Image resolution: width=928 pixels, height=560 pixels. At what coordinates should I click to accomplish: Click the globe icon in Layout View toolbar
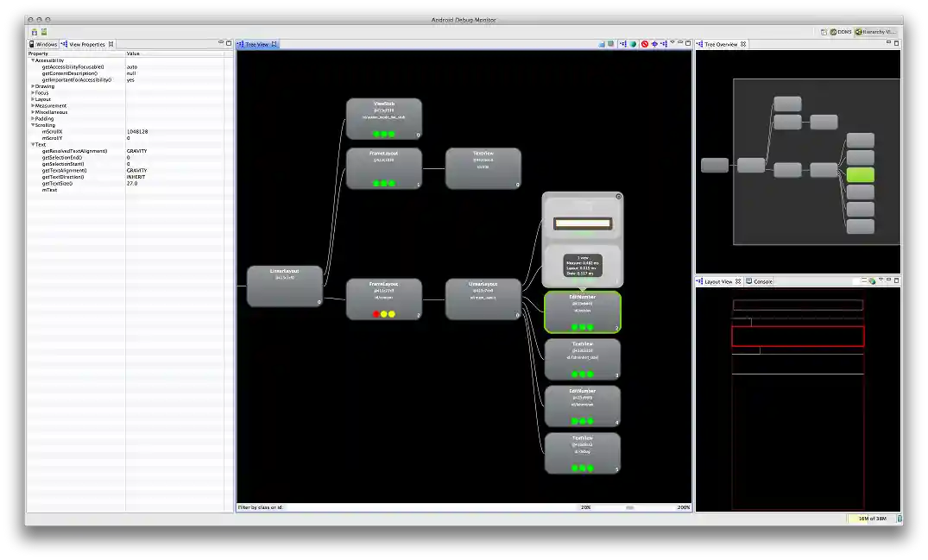pyautogui.click(x=872, y=281)
